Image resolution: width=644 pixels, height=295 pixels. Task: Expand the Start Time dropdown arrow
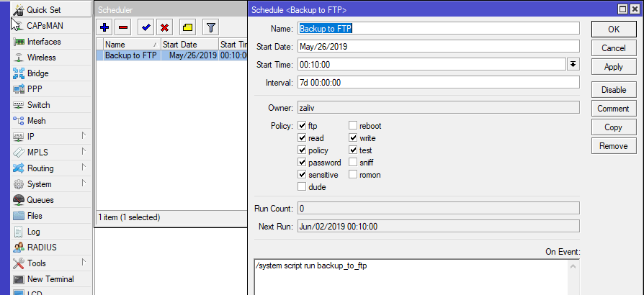coord(573,64)
